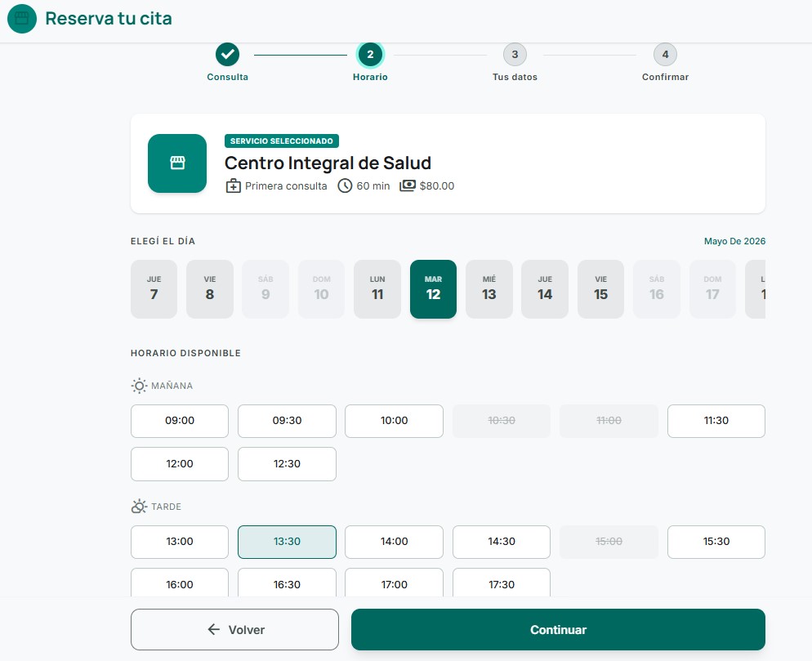Jump to step 4 Confirmar
Image resolution: width=812 pixels, height=661 pixels.
665,55
